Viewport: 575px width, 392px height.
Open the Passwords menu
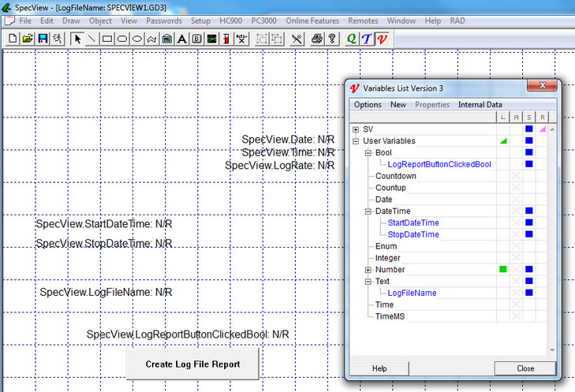pos(164,21)
